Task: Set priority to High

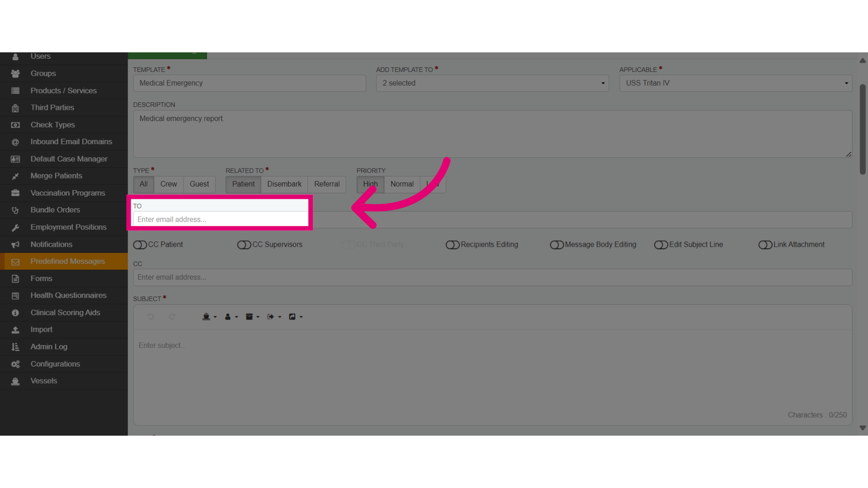Action: (370, 184)
